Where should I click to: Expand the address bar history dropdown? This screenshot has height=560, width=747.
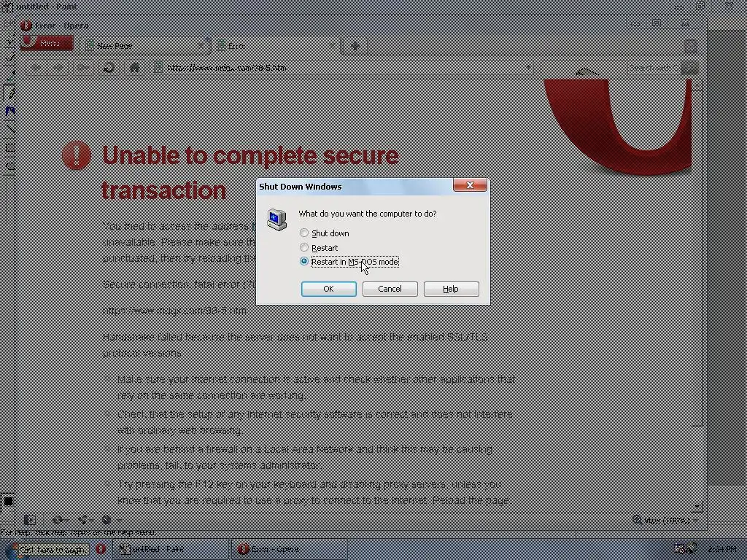point(528,68)
